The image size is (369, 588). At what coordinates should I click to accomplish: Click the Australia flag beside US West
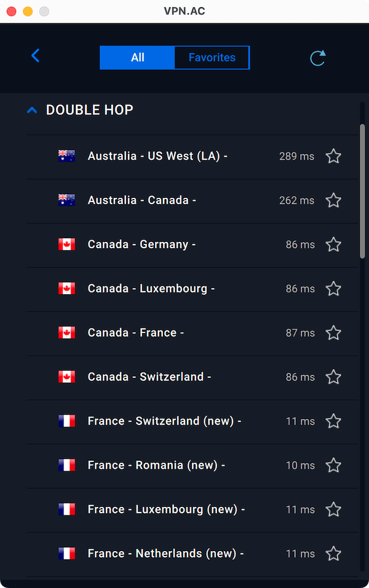(66, 156)
